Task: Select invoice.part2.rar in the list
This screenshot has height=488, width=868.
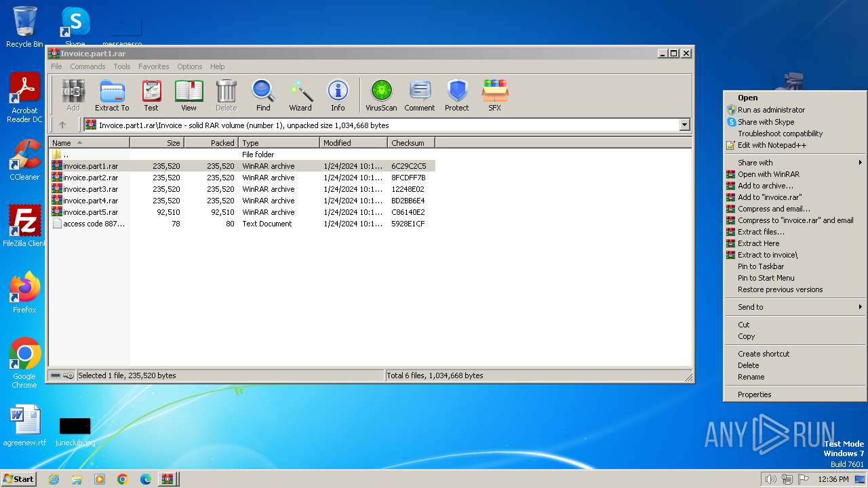Action: (242, 178)
